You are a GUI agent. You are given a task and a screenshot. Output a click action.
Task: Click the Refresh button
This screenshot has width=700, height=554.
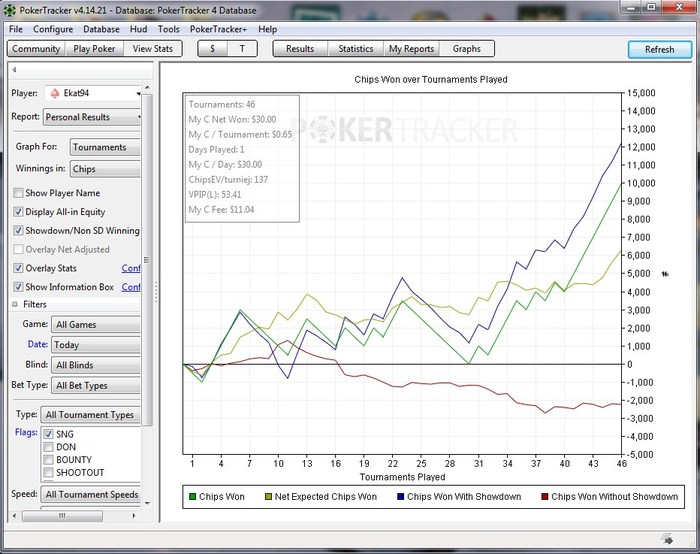[x=659, y=50]
